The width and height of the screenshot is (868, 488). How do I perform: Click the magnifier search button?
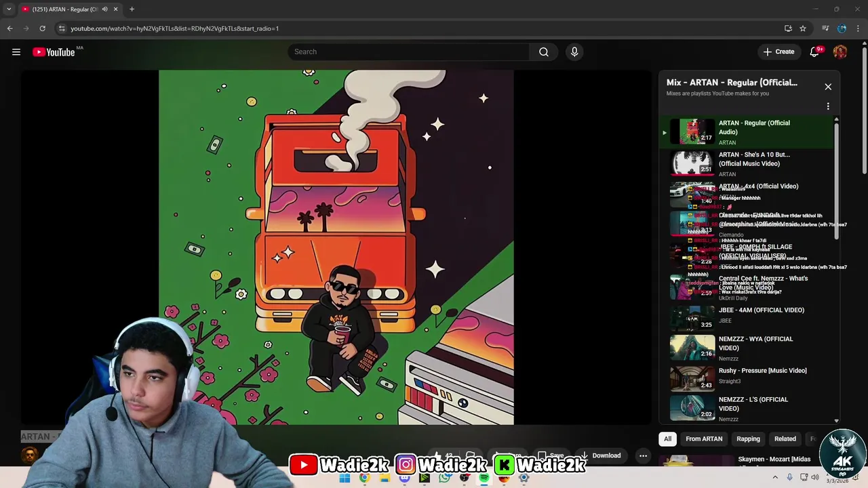point(544,52)
